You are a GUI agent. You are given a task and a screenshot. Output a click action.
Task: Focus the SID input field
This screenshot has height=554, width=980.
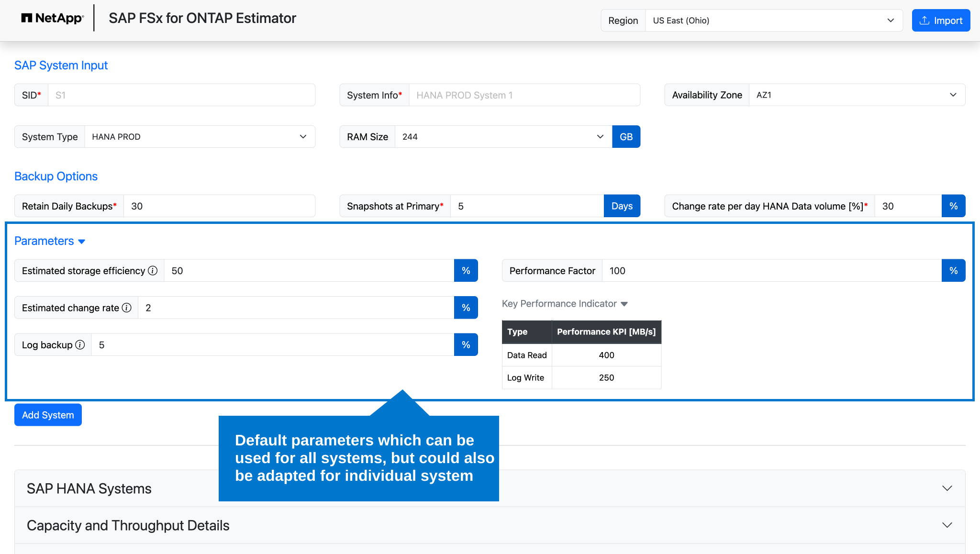[x=181, y=95]
